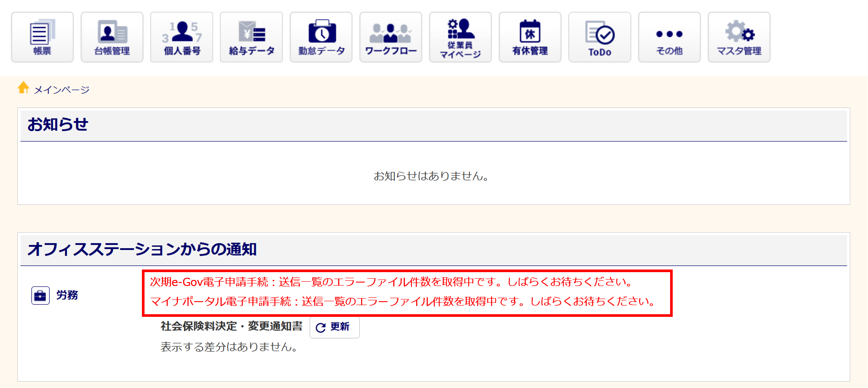Click the 社会保険料決定・変更通知書 label
The width and height of the screenshot is (868, 388).
click(231, 326)
